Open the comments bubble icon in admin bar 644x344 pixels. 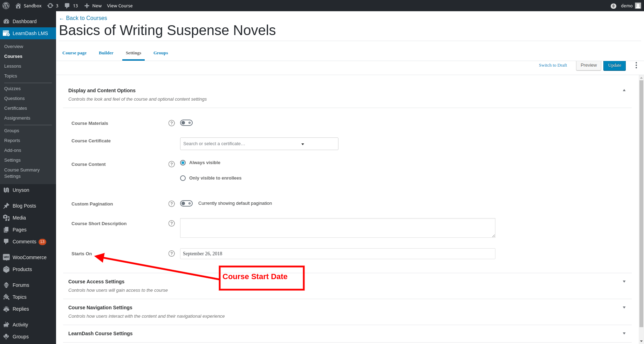[x=67, y=6]
